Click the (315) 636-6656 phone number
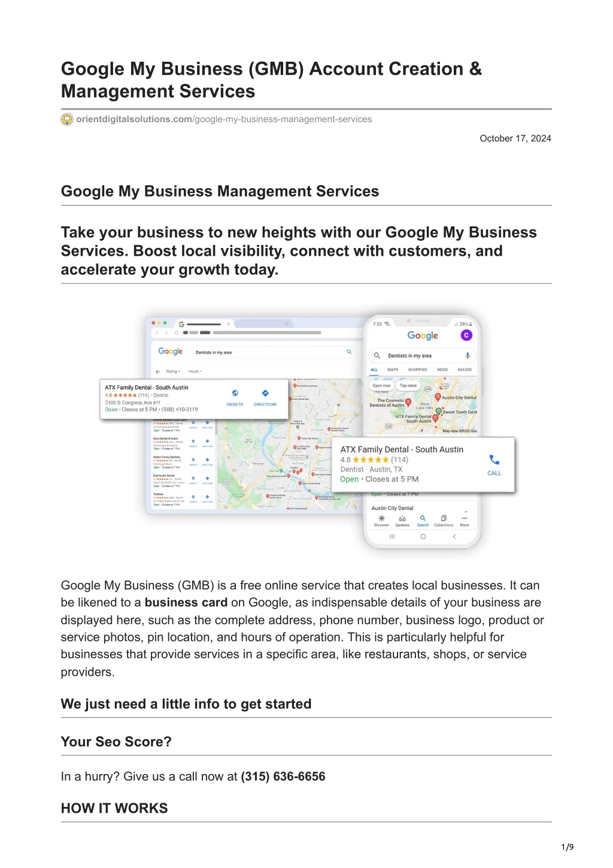 283,776
